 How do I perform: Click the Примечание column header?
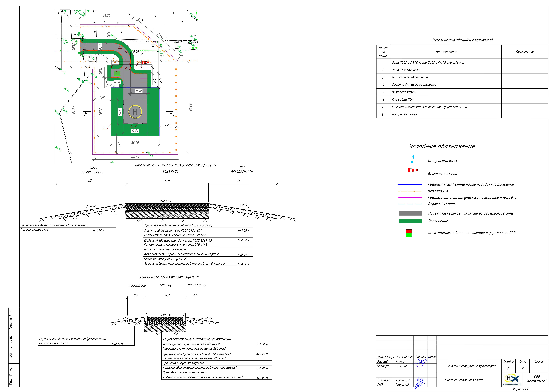pos(525,52)
